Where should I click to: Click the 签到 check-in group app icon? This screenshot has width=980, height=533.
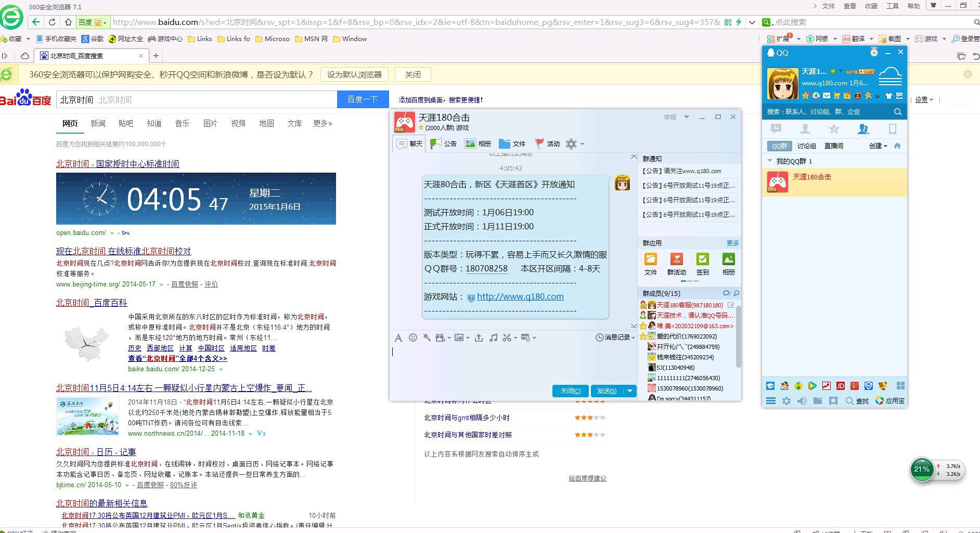702,264
